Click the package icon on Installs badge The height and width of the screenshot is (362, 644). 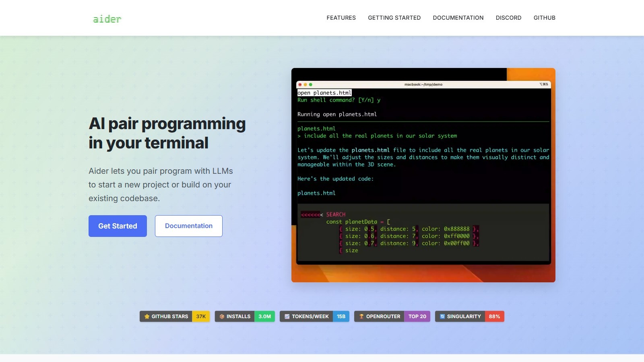point(222,317)
